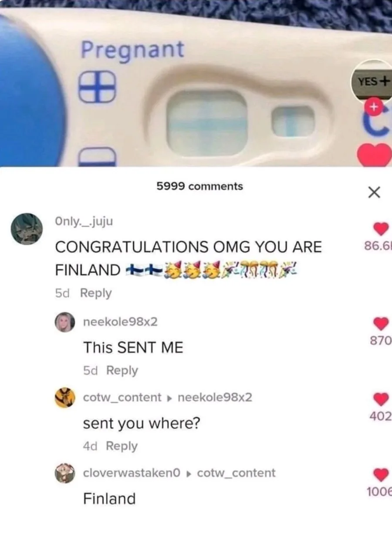Tap the video's red heart like icon

coord(375,155)
